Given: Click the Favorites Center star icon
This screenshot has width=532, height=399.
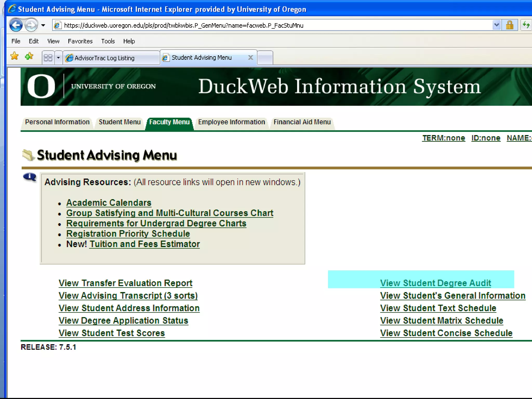Looking at the screenshot, I should [15, 56].
